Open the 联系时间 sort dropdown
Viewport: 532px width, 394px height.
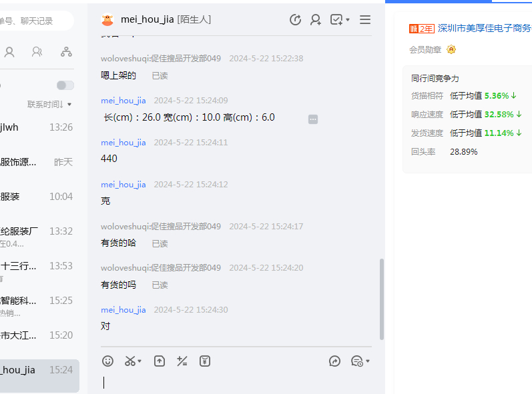[49, 105]
